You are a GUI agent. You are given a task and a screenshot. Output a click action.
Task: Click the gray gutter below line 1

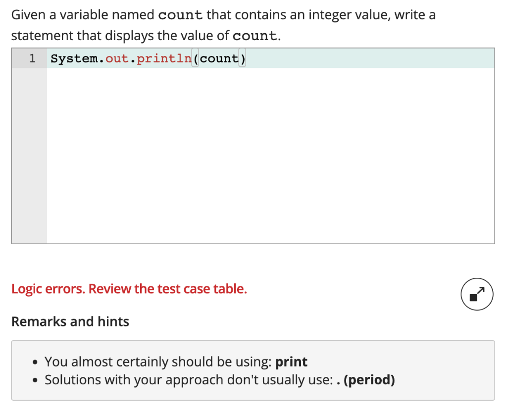tap(29, 156)
